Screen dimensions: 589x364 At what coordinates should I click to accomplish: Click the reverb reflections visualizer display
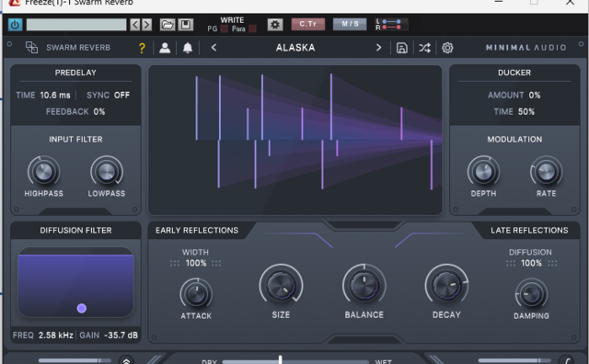tap(294, 140)
